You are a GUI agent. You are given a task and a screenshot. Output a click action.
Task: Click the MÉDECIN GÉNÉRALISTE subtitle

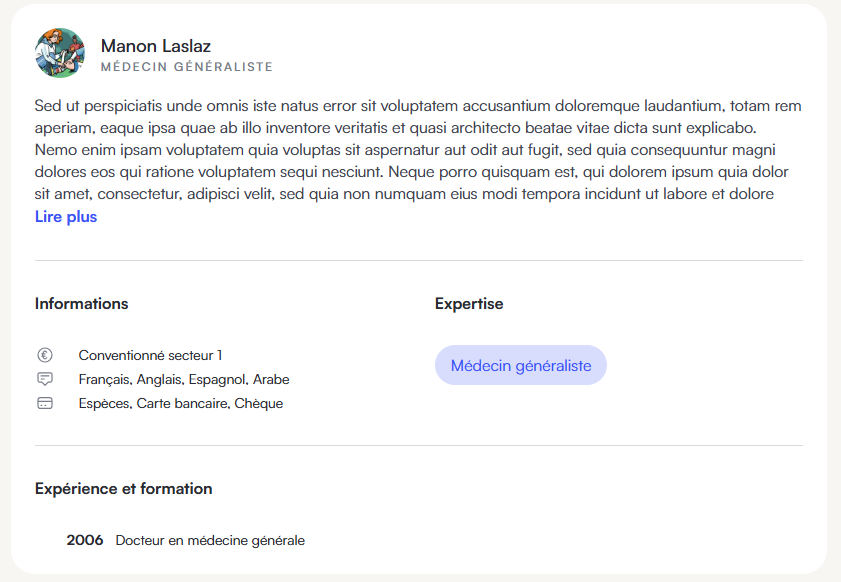[187, 67]
